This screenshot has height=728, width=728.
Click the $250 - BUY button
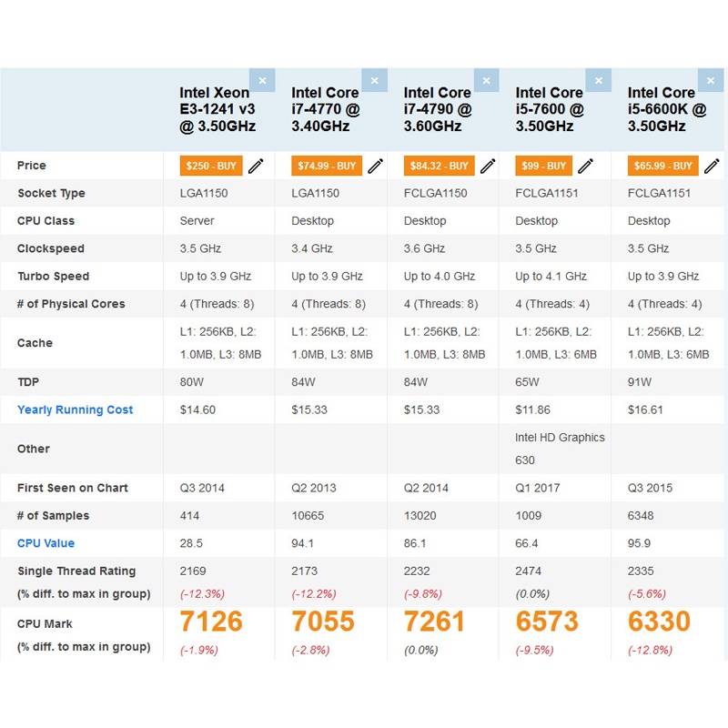(211, 166)
